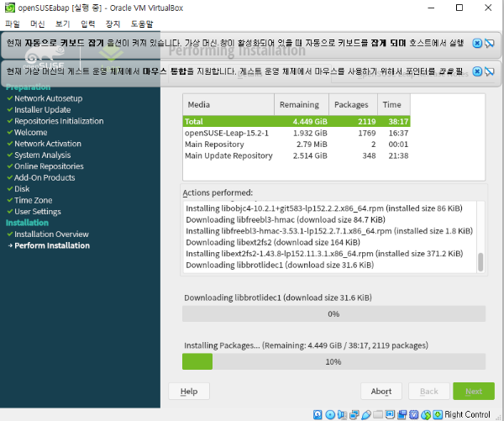
Task: Select the Main Repository row
Action: pos(297,144)
